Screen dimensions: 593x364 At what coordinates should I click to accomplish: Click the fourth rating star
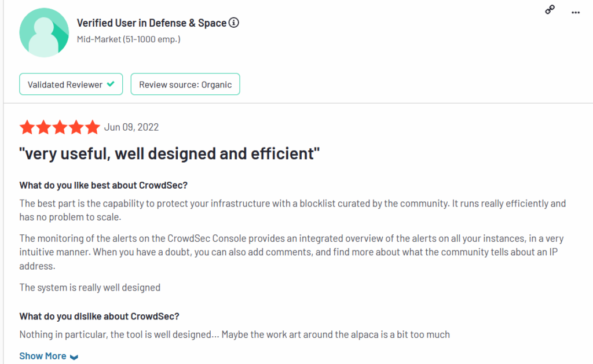[x=76, y=128]
